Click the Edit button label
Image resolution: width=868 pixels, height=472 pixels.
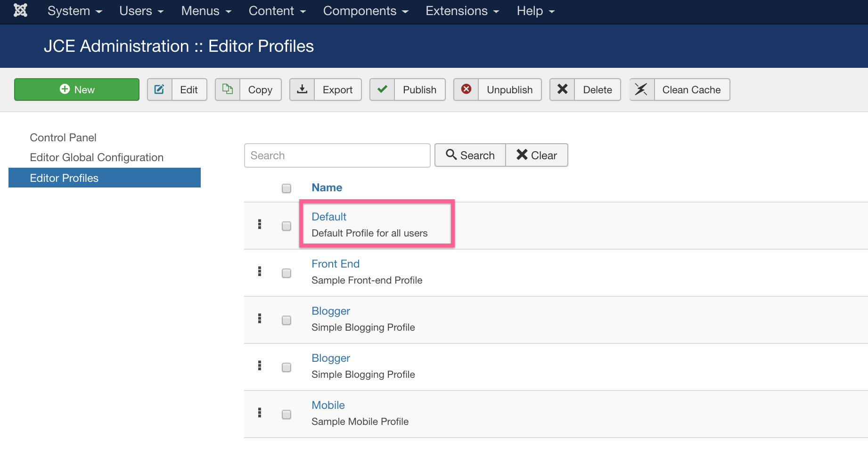tap(189, 90)
